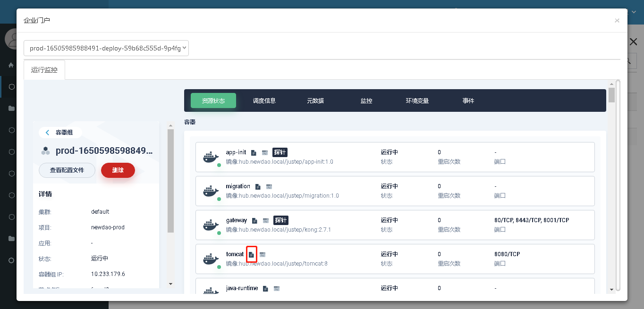The image size is (644, 309).
Task: Click the gateway 探针 probe badge
Action: pos(280,220)
